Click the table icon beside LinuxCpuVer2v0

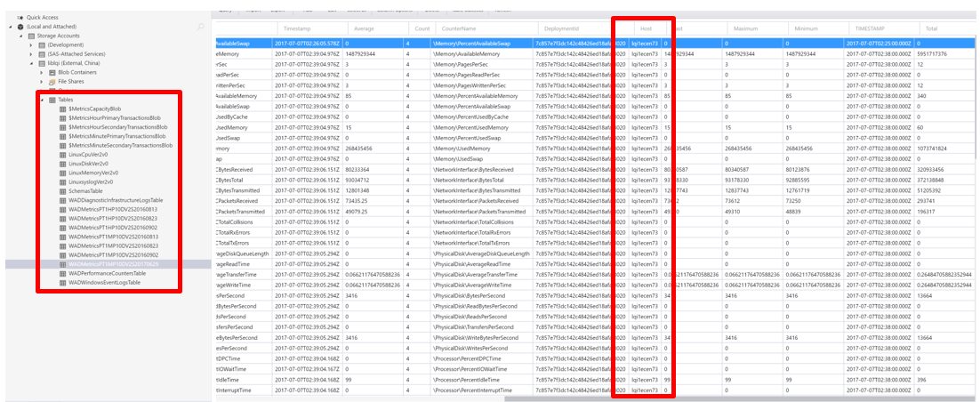coord(61,154)
